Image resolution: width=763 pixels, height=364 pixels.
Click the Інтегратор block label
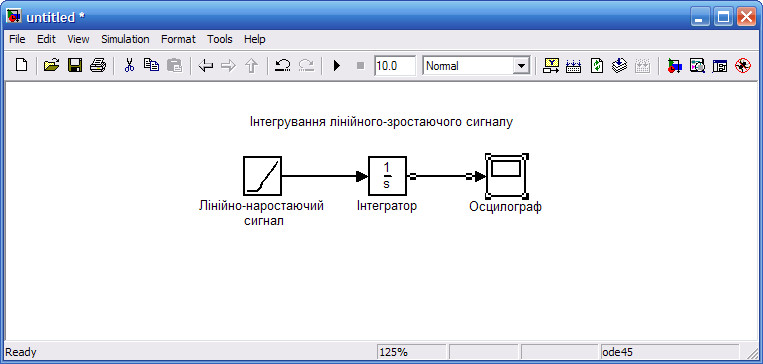coord(387,206)
